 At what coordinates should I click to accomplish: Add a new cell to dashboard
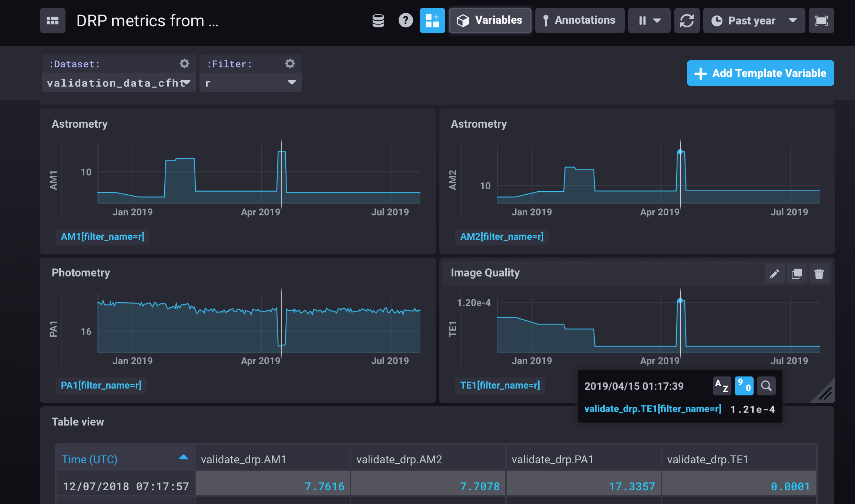[x=432, y=21]
